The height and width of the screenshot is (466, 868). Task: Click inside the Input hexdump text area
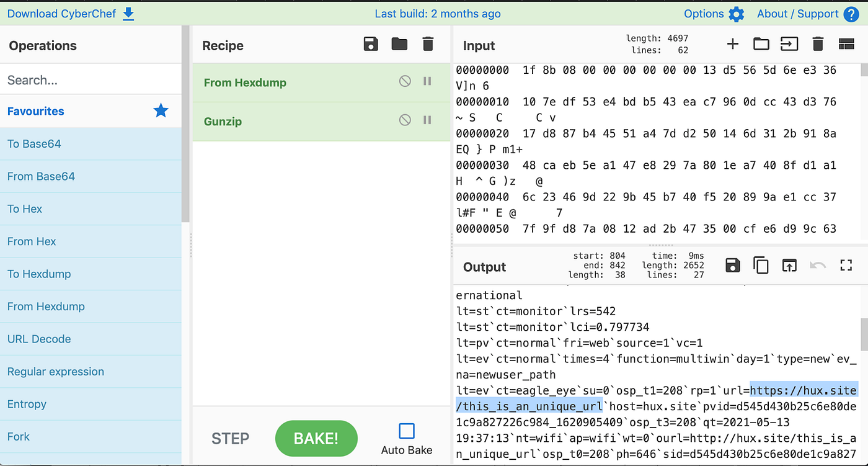coord(657,152)
